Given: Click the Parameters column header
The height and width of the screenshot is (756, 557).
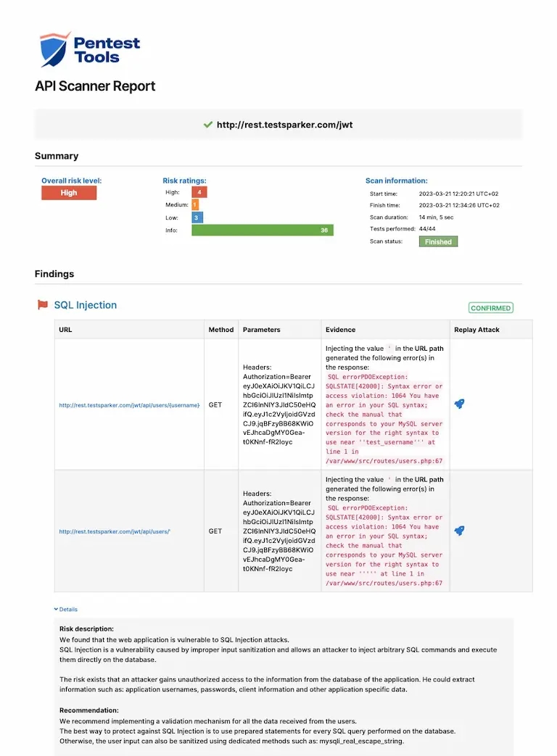Looking at the screenshot, I should pos(261,330).
